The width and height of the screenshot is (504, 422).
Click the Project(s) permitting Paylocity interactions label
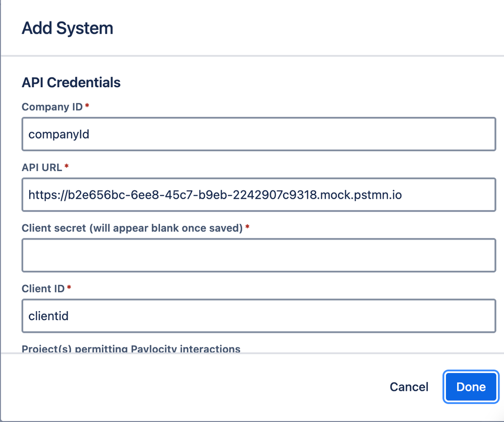point(131,349)
